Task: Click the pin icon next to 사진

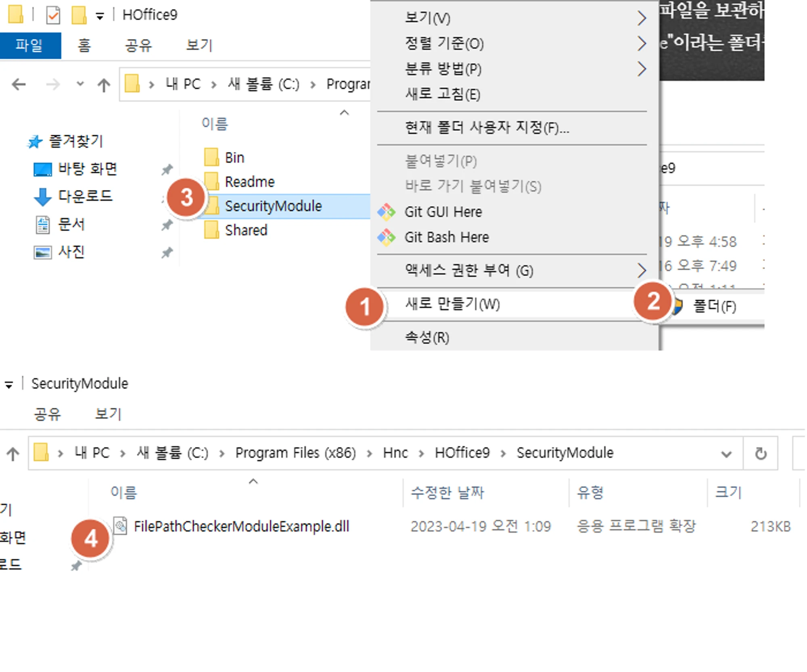Action: tap(167, 253)
